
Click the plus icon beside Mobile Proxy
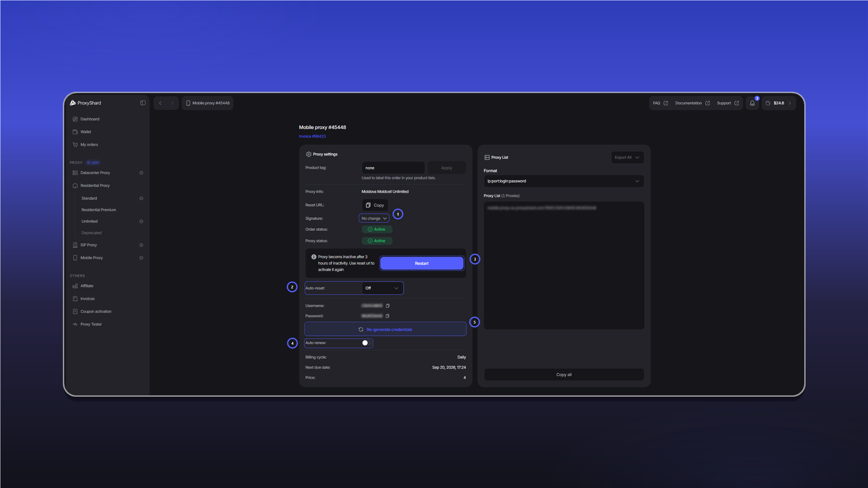pos(141,258)
